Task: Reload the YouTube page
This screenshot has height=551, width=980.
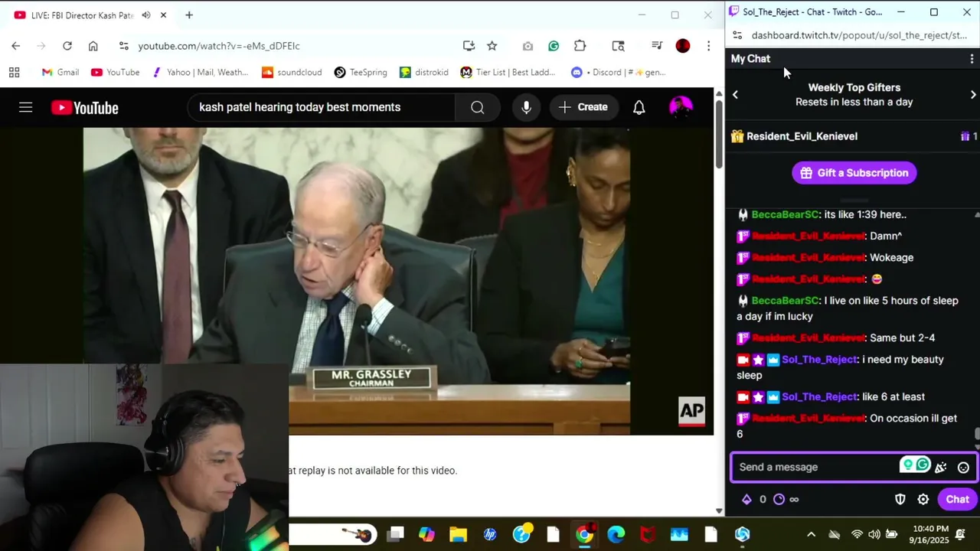Action: click(x=67, y=46)
